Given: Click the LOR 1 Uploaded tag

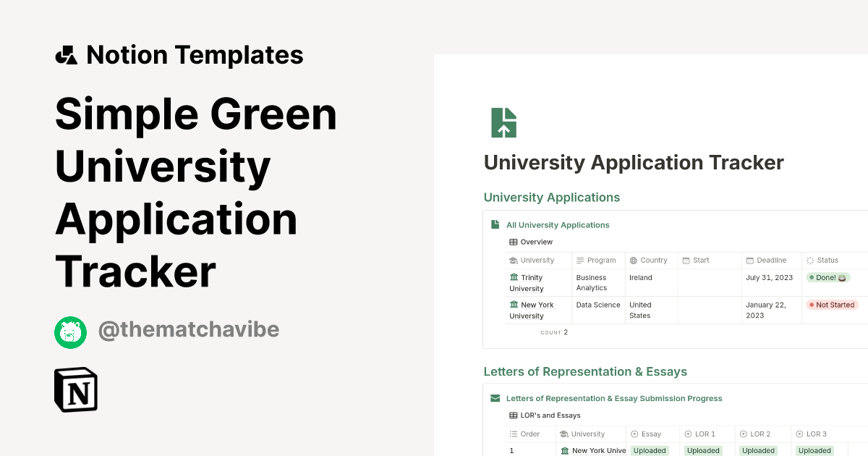Looking at the screenshot, I should (x=703, y=450).
